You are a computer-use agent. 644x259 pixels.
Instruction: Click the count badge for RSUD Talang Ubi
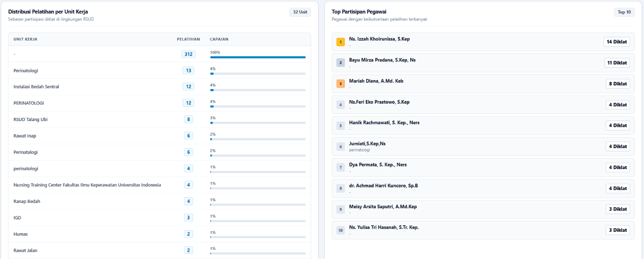[x=188, y=119]
